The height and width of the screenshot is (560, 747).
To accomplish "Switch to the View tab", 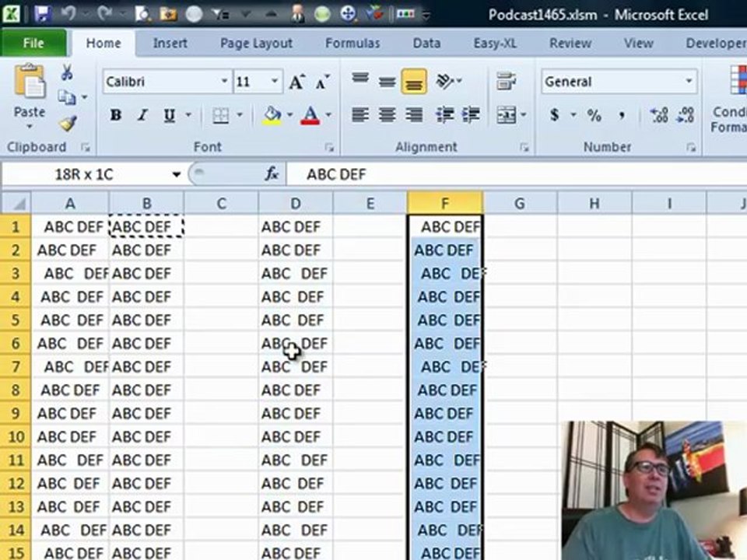I will (638, 44).
